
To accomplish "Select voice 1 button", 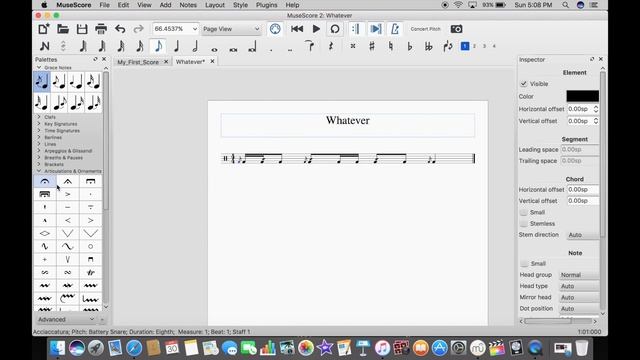I will (464, 46).
